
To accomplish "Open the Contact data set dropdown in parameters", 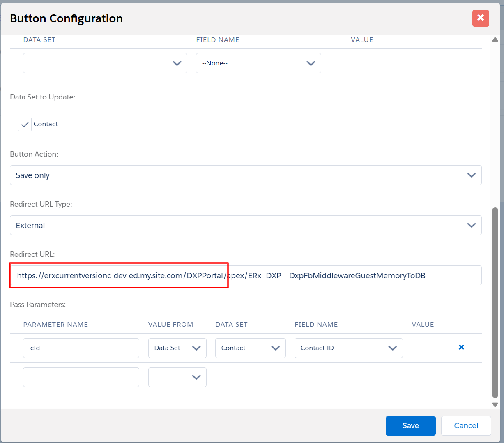I will [250, 348].
